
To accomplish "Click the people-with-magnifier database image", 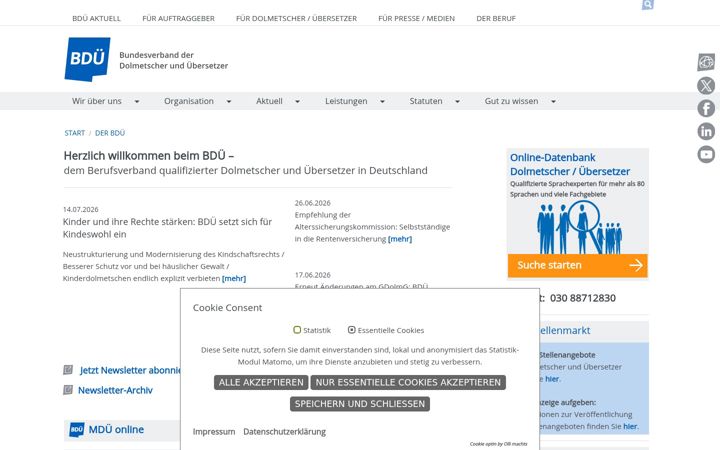I will 578,227.
